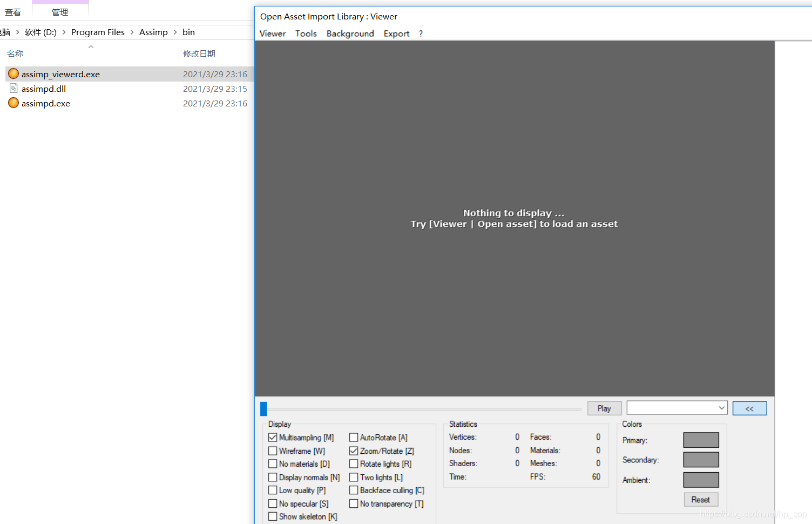The height and width of the screenshot is (524, 812).
Task: Click the Vertices: statistics label
Action: 463,437
